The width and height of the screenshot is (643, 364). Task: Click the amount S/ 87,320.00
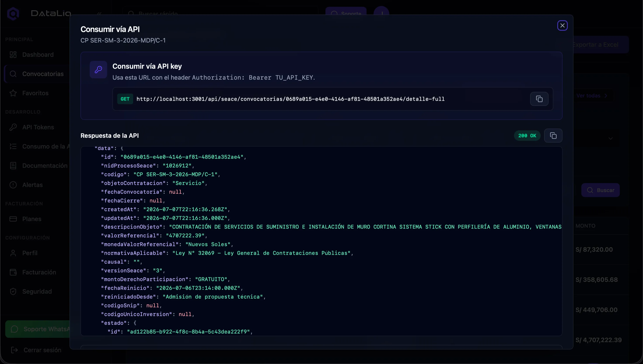coord(594,250)
